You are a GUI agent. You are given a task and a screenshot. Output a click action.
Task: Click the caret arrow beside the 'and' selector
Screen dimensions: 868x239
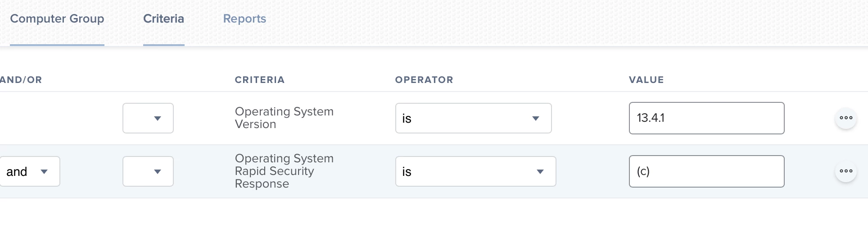[x=44, y=172]
